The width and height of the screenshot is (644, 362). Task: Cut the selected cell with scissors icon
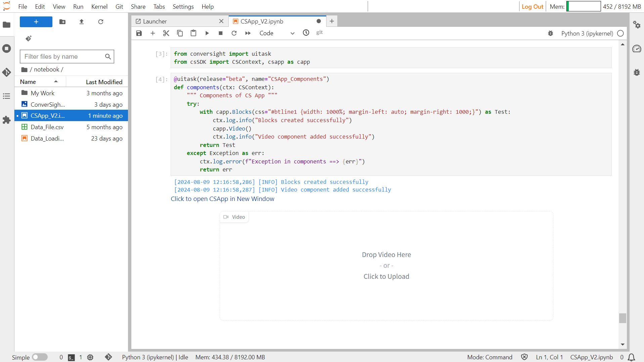(x=166, y=33)
